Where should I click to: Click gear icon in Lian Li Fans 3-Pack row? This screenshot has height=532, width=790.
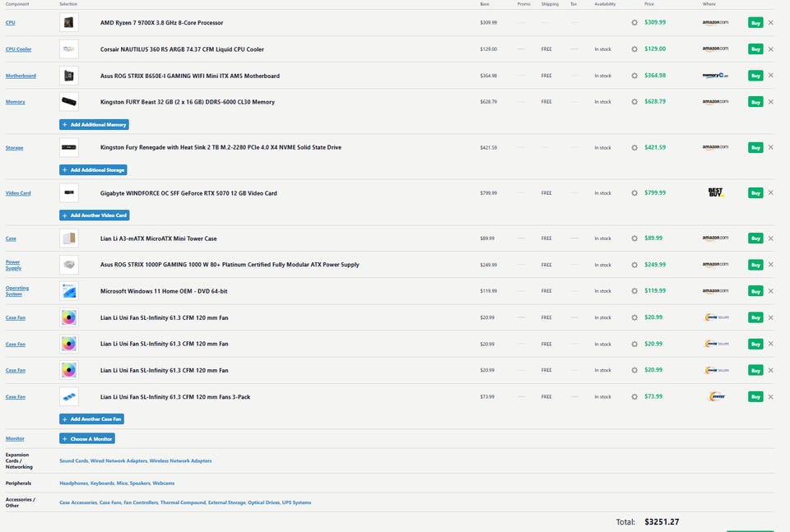pos(634,396)
